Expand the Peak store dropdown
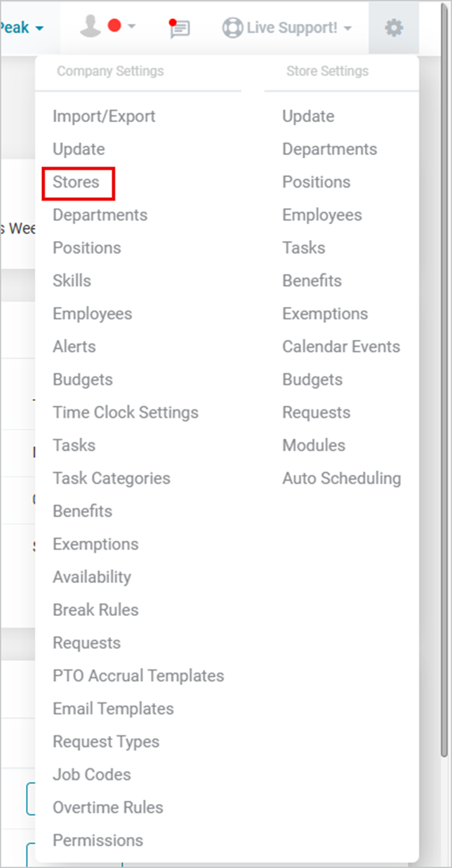 (x=22, y=28)
